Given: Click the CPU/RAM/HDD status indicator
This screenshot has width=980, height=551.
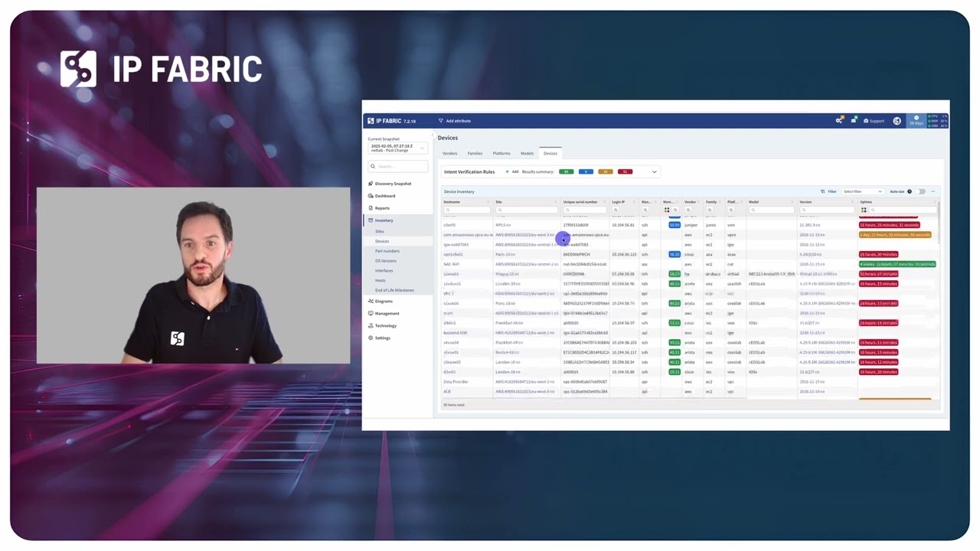Looking at the screenshot, I should click(938, 121).
